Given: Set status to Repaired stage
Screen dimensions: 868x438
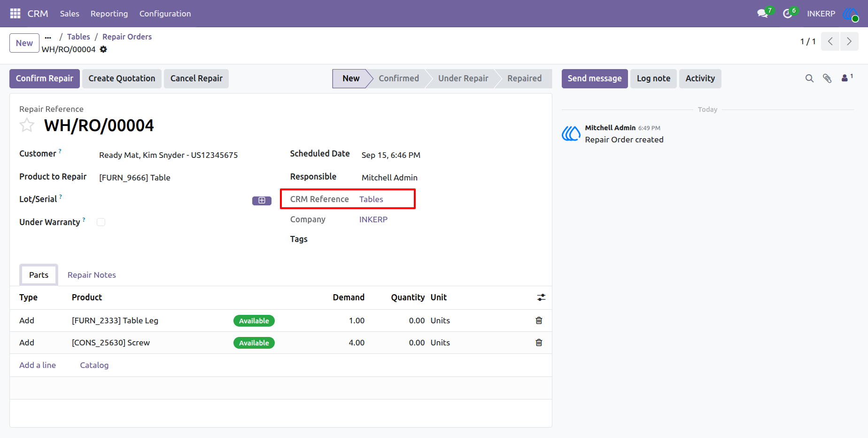Looking at the screenshot, I should (x=524, y=78).
